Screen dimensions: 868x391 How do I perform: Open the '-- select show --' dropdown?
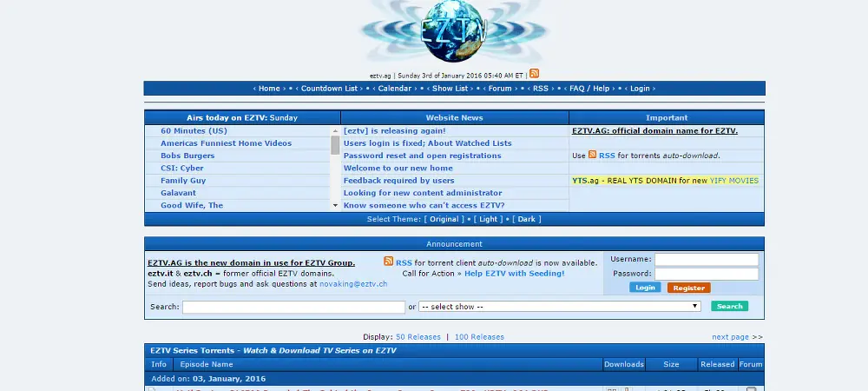coord(560,306)
